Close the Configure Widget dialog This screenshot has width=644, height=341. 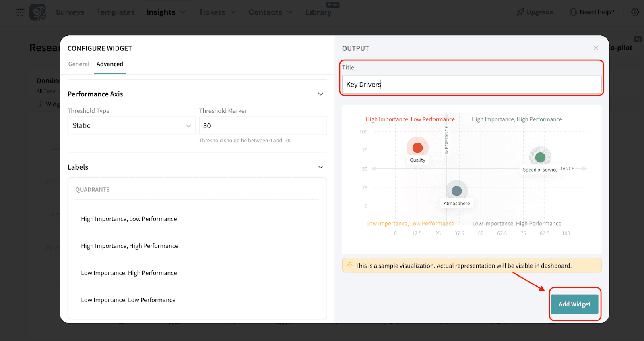tap(596, 48)
